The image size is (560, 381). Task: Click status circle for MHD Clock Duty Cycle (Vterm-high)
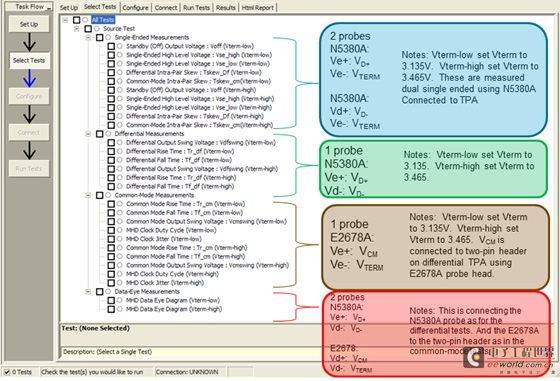120,274
